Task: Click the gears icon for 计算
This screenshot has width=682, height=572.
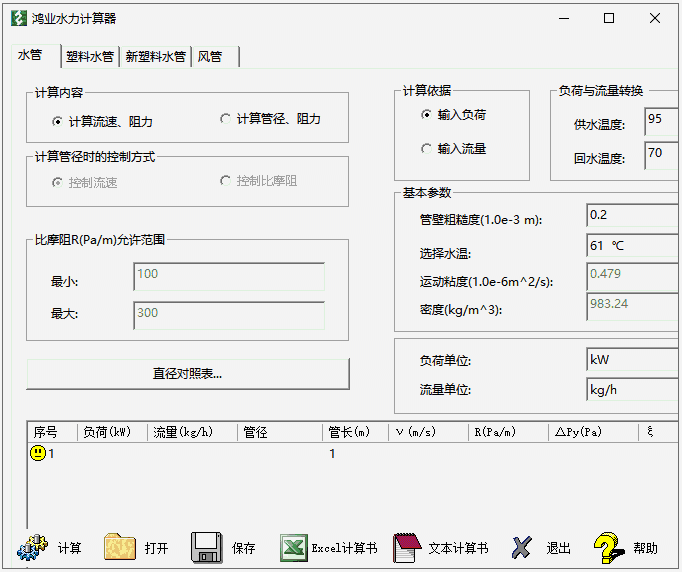Action: coord(33,547)
